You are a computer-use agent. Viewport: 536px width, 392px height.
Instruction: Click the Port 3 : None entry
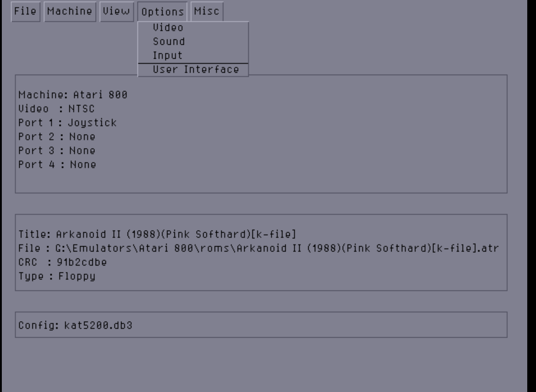[57, 151]
